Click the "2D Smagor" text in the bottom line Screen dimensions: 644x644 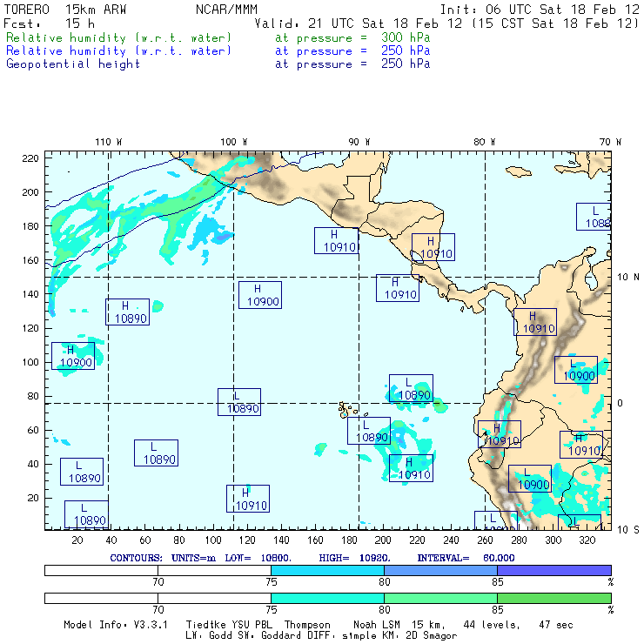pos(432,635)
